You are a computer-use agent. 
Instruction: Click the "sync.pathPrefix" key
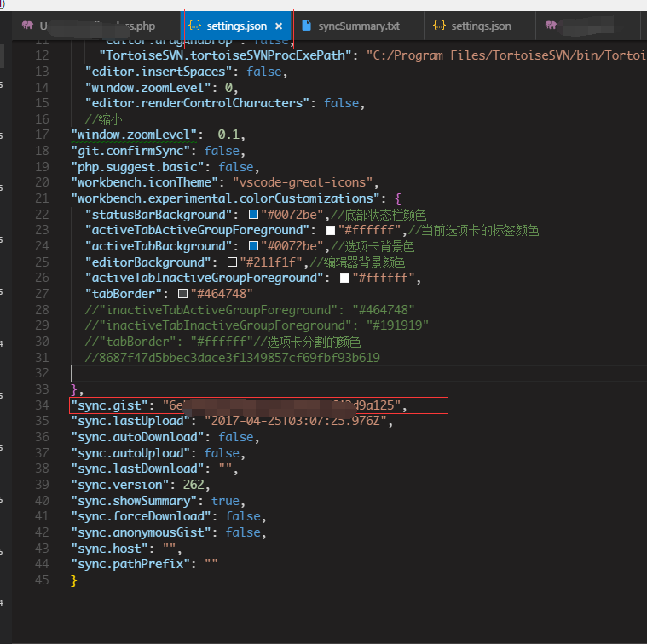pyautogui.click(x=130, y=564)
